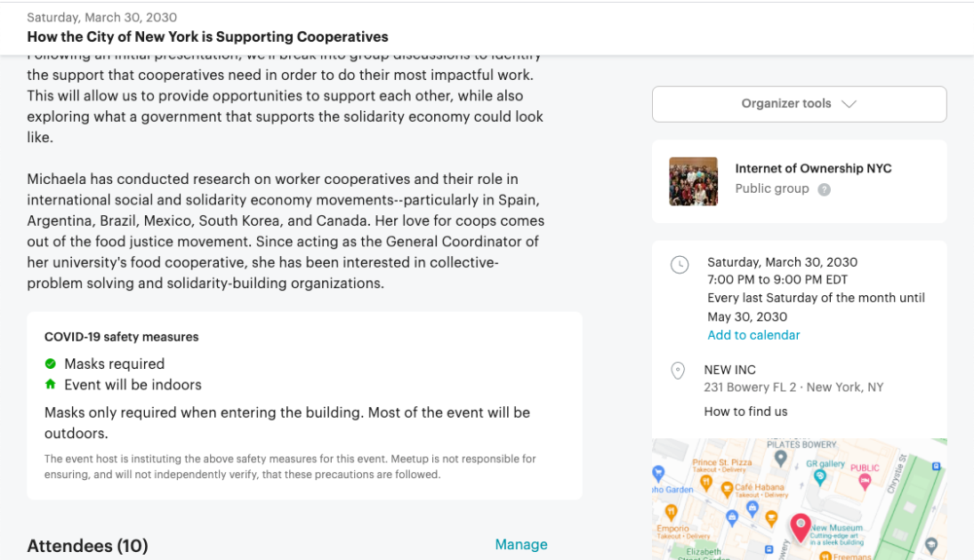Click the green checkmark by Masks required

pos(51,364)
